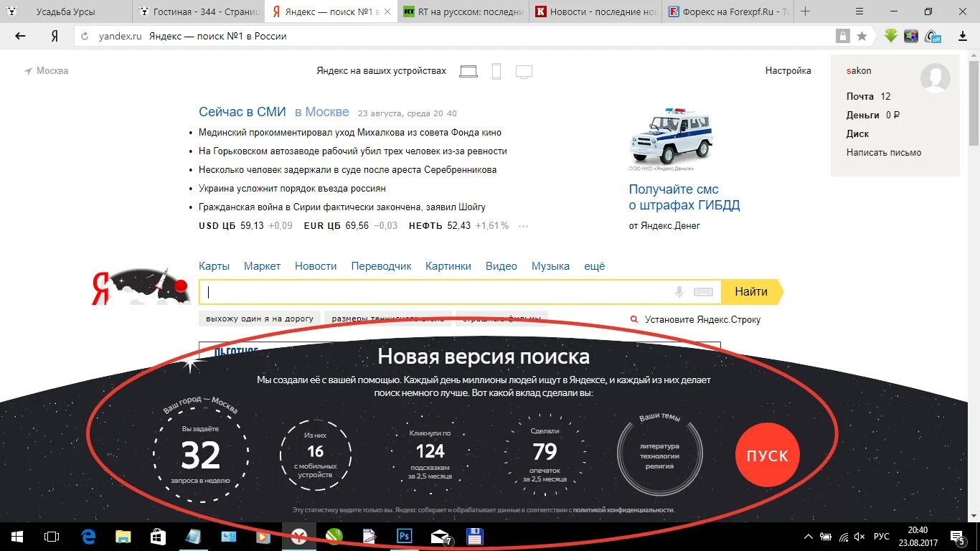The image size is (980, 551).
Task: Switch to the Форекс на Forexpf.Ru tab
Action: pyautogui.click(x=727, y=11)
